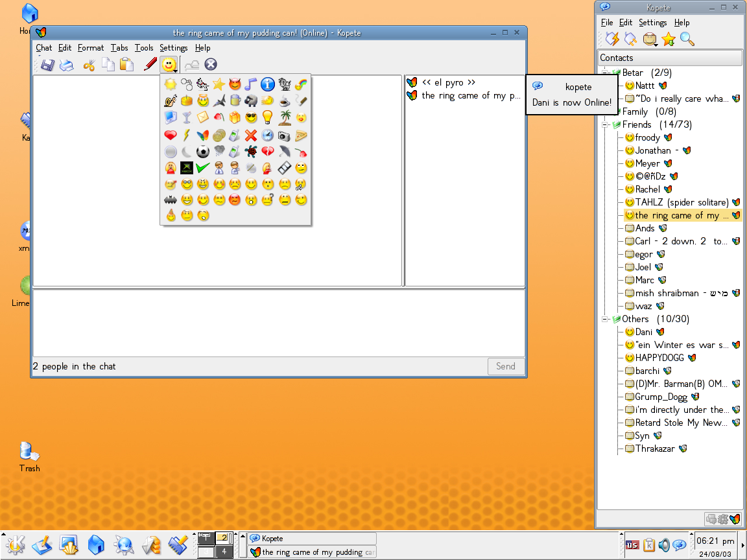Viewport: 747px width, 560px height.
Task: Insert the music note emoticon
Action: click(x=251, y=85)
